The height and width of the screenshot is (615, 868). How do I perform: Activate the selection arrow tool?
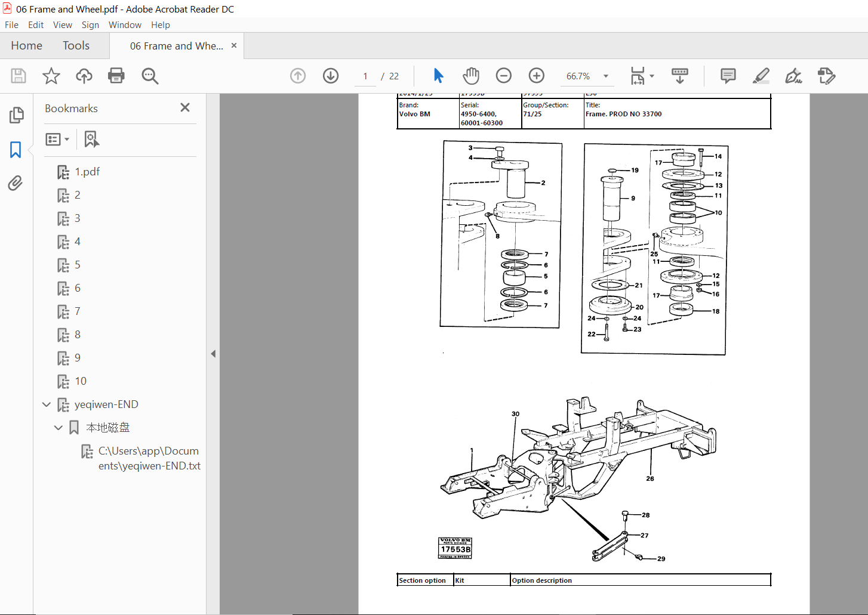click(439, 76)
